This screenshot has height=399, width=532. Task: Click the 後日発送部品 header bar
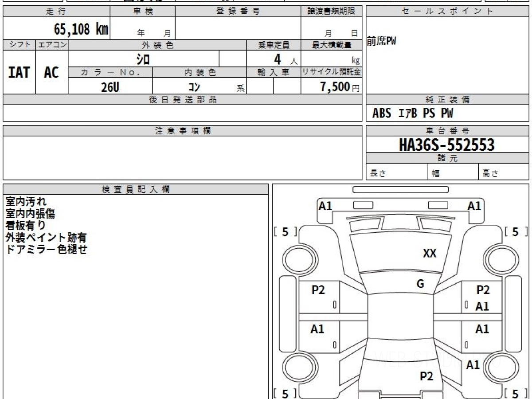click(183, 100)
